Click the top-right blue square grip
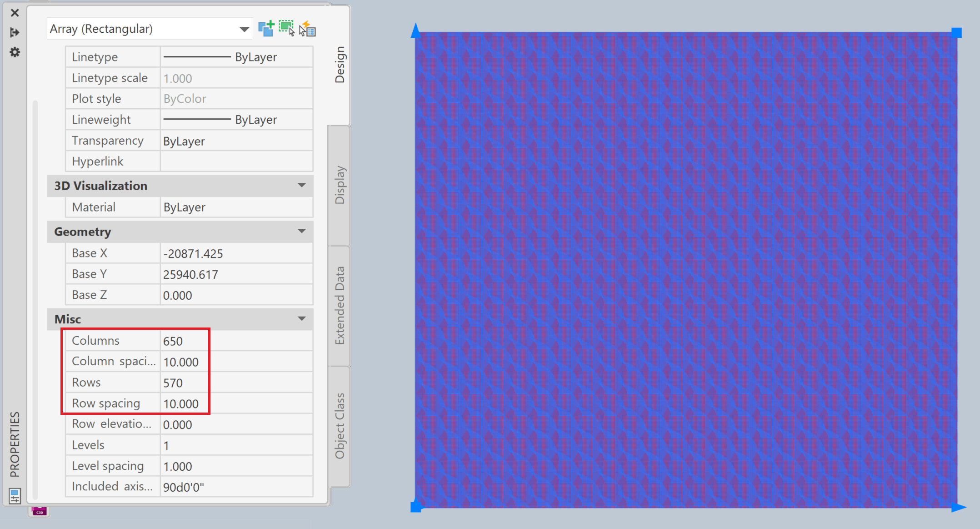 point(956,33)
